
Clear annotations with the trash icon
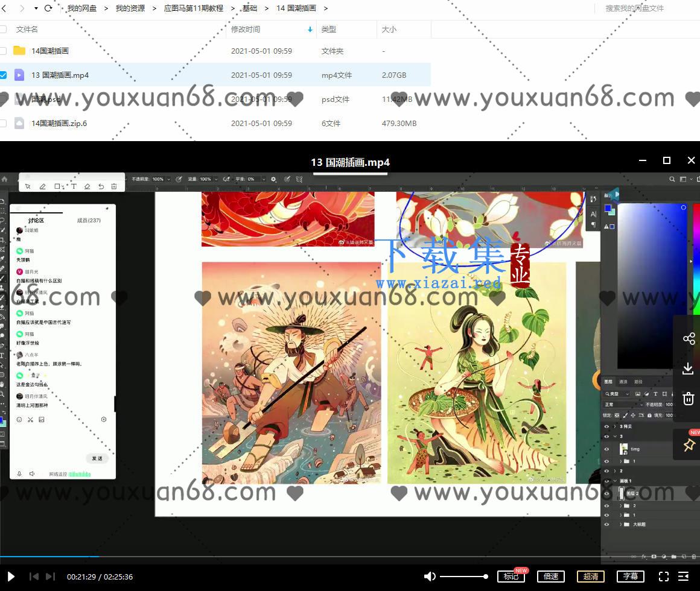(114, 186)
